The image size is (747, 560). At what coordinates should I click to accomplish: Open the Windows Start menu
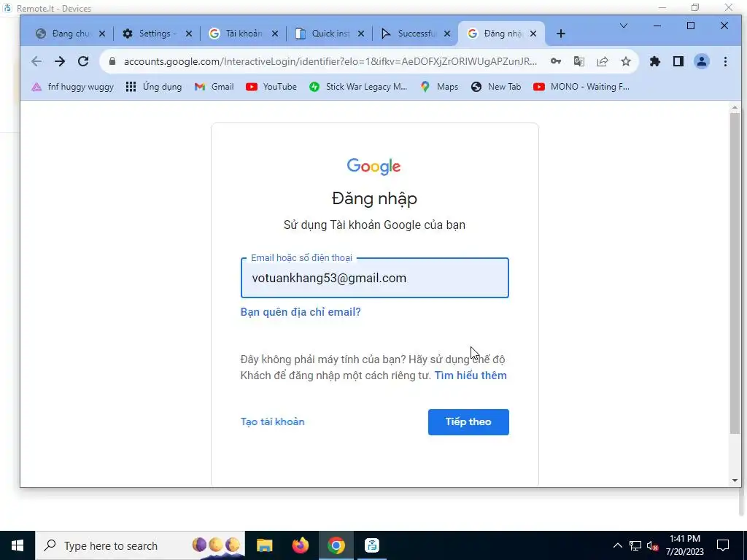[18, 545]
